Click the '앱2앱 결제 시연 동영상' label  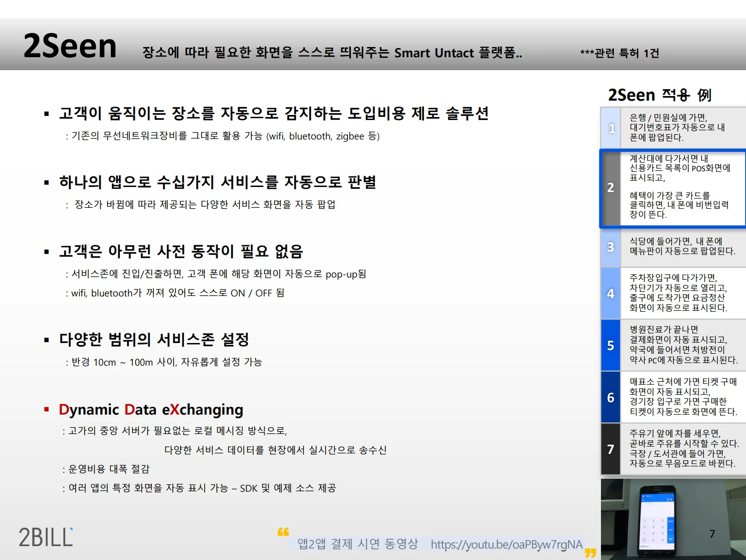coord(358,544)
